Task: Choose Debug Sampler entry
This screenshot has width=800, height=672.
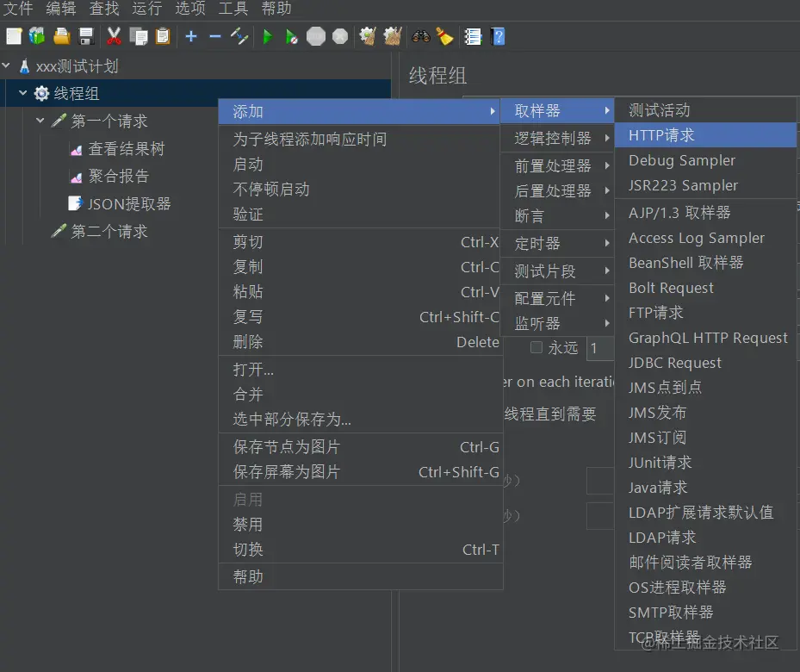Action: [x=705, y=160]
